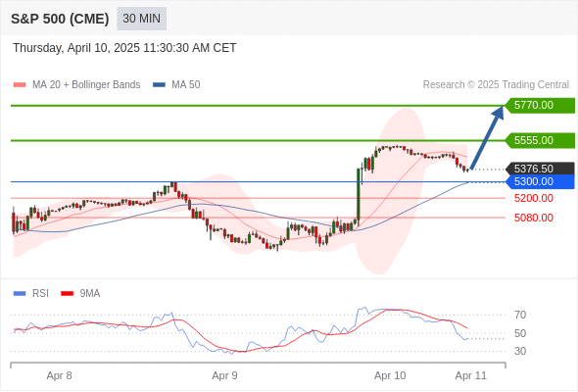This screenshot has width=578, height=392.
Task: Click the S&P 500 (CME) title
Action: (60, 19)
